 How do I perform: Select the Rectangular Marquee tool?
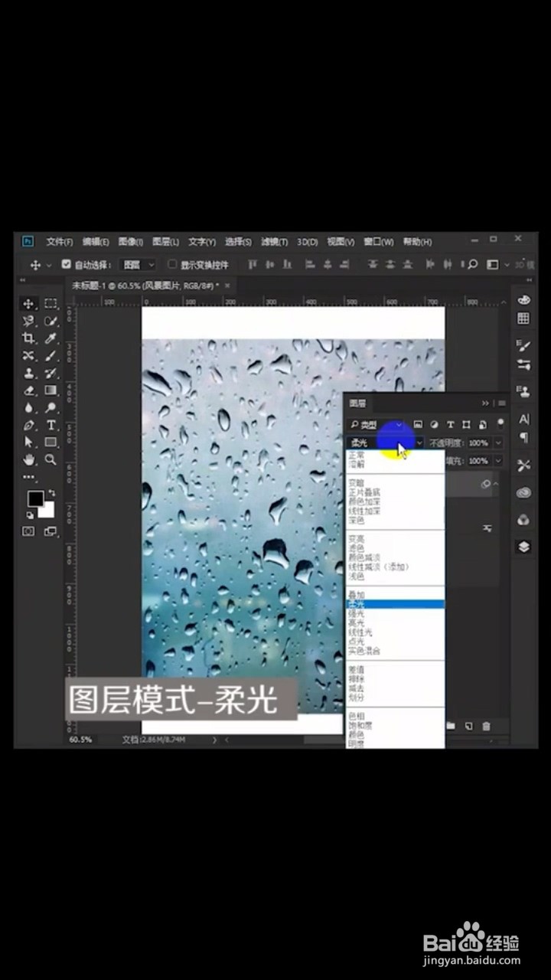click(x=51, y=303)
